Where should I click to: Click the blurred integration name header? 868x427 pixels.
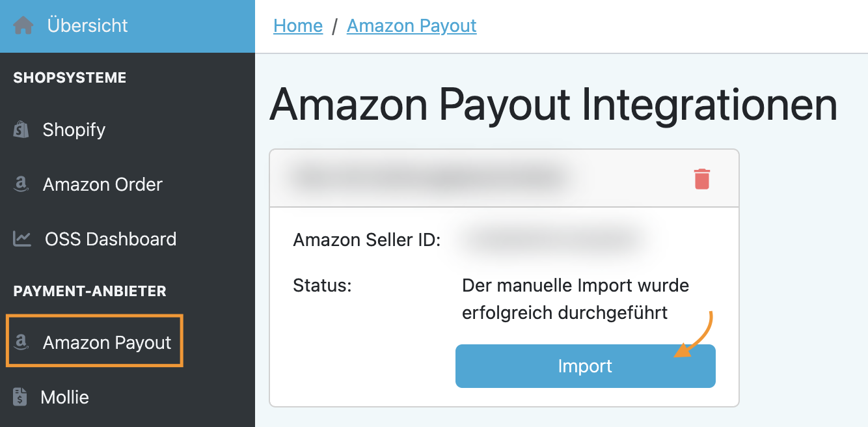(x=429, y=177)
